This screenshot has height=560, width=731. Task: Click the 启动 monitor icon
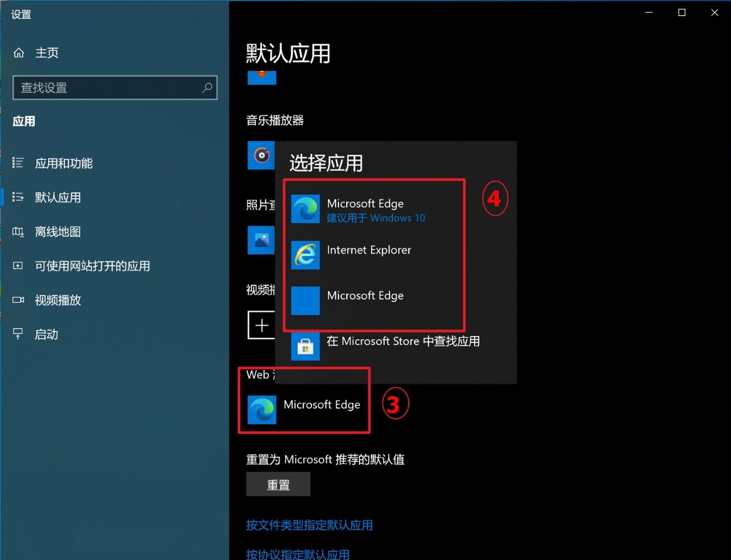pos(18,334)
